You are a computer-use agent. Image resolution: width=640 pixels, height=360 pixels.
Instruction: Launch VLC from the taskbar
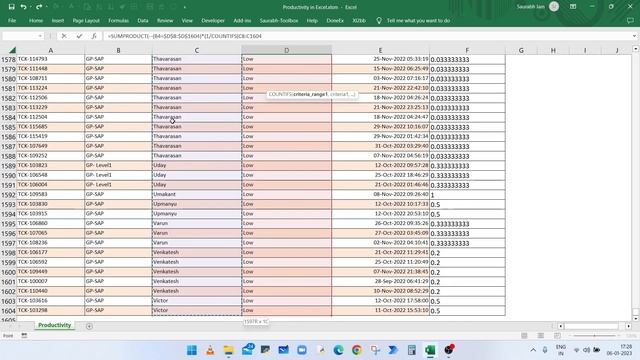click(x=210, y=350)
